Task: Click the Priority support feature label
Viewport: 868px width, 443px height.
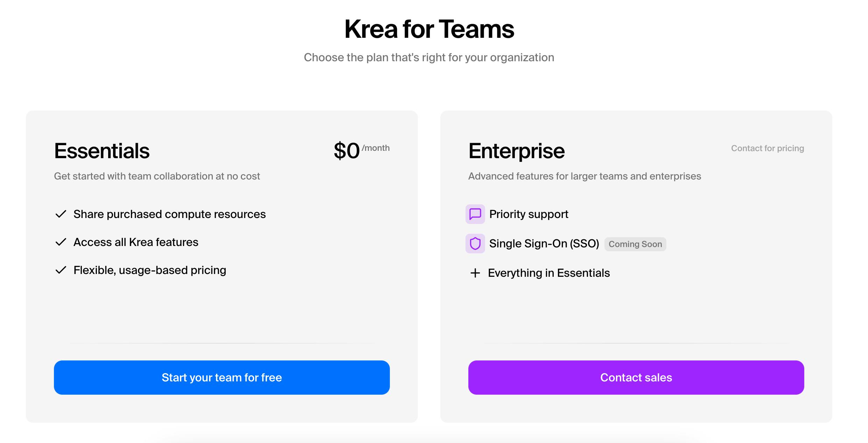Action: [528, 214]
